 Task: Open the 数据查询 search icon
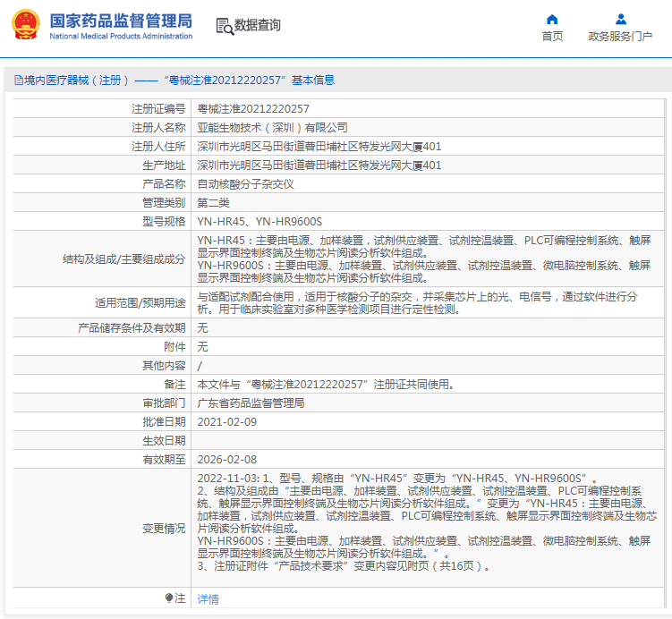pyautogui.click(x=225, y=26)
